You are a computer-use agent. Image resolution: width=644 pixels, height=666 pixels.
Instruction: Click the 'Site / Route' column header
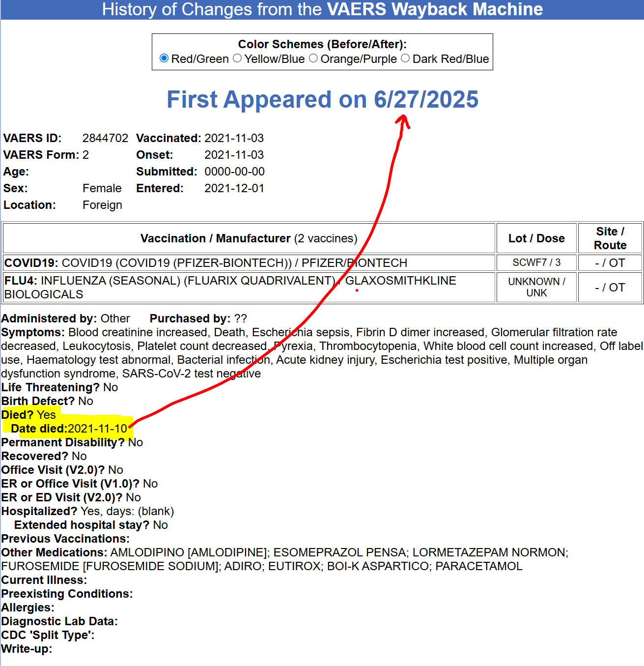point(610,238)
